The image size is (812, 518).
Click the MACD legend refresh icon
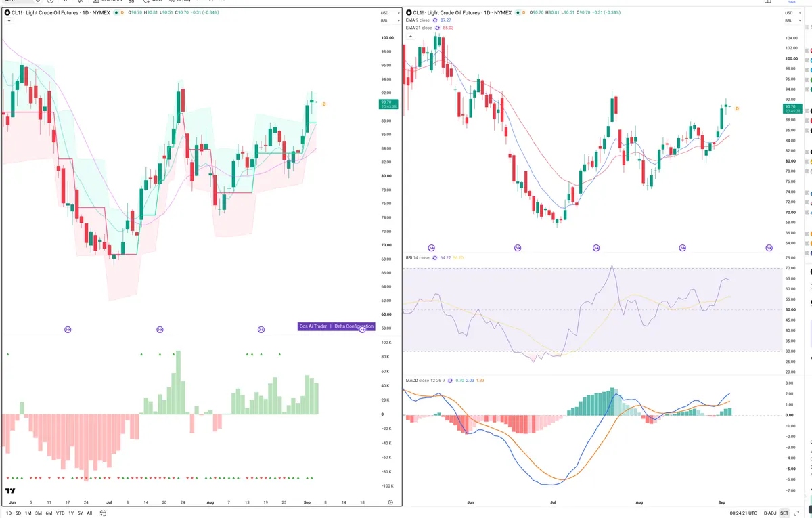tap(449, 381)
